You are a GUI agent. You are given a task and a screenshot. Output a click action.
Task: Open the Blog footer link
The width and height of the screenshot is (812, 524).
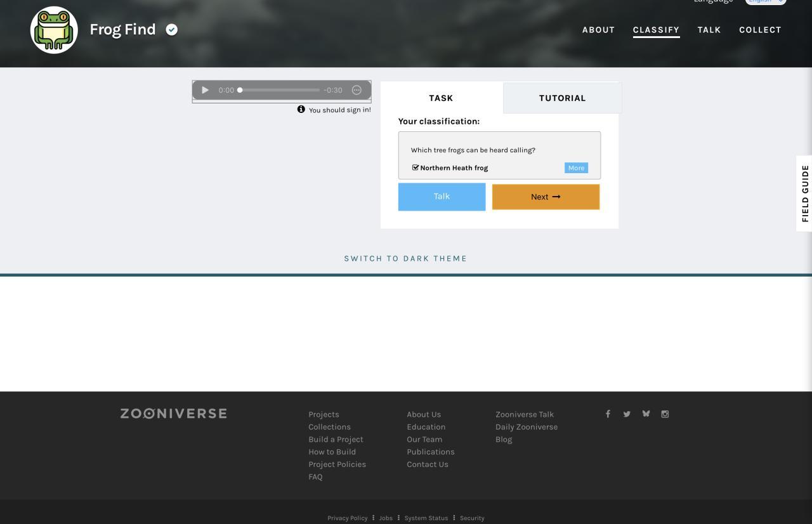tap(504, 439)
